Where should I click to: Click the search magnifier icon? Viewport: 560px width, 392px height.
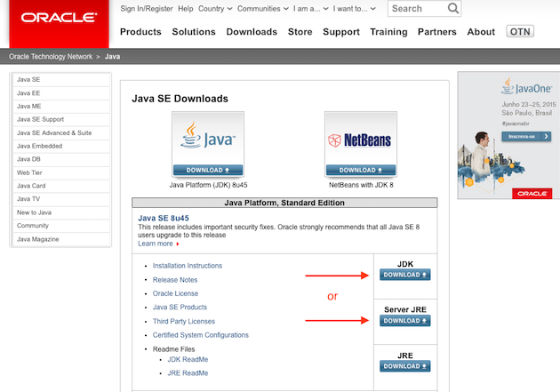point(453,9)
